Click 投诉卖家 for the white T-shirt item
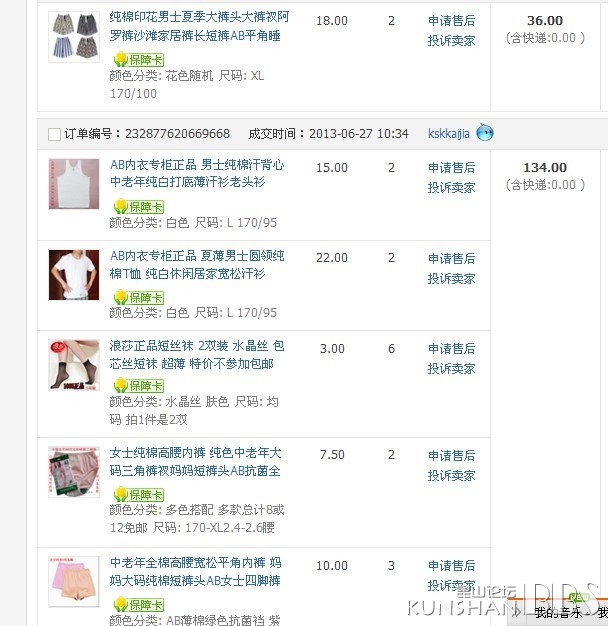The height and width of the screenshot is (626, 608). (x=452, y=278)
